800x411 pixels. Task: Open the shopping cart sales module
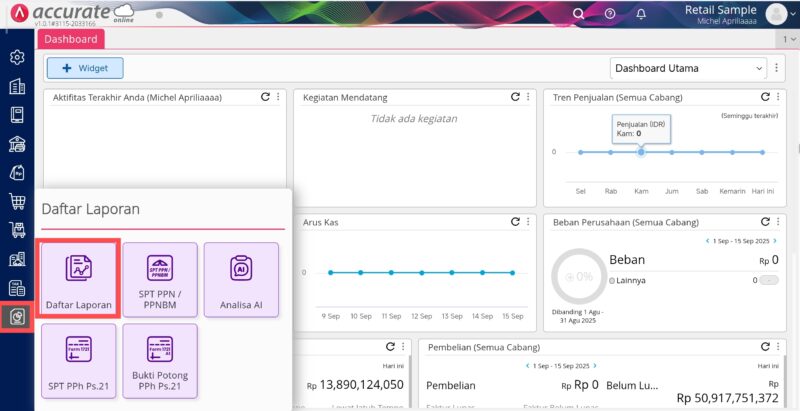(17, 202)
